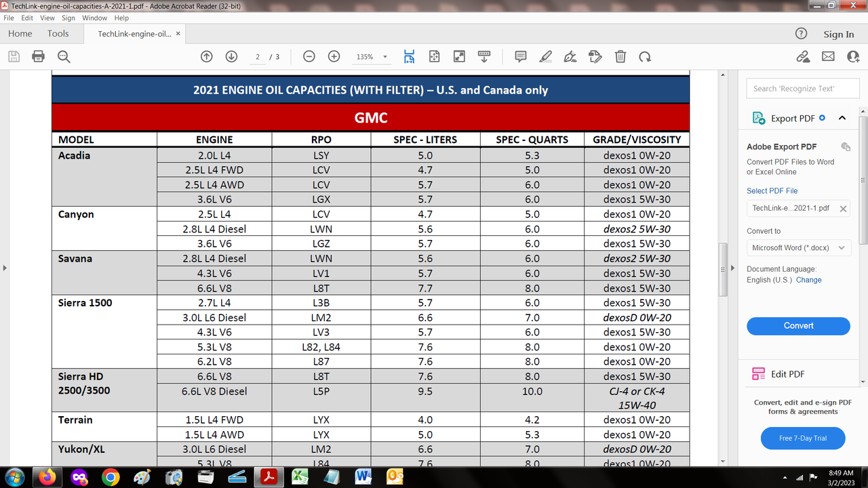Click the blue Convert button

pos(799,326)
